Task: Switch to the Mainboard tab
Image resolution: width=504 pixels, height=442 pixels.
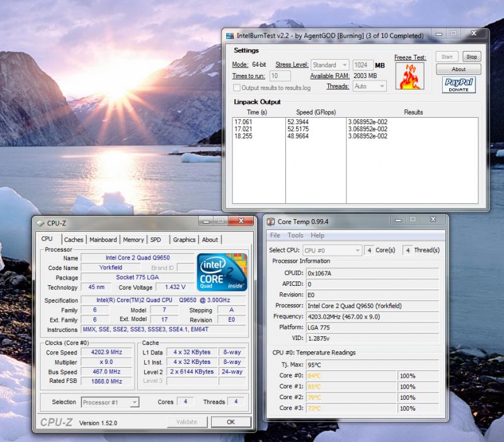Action: 103,240
